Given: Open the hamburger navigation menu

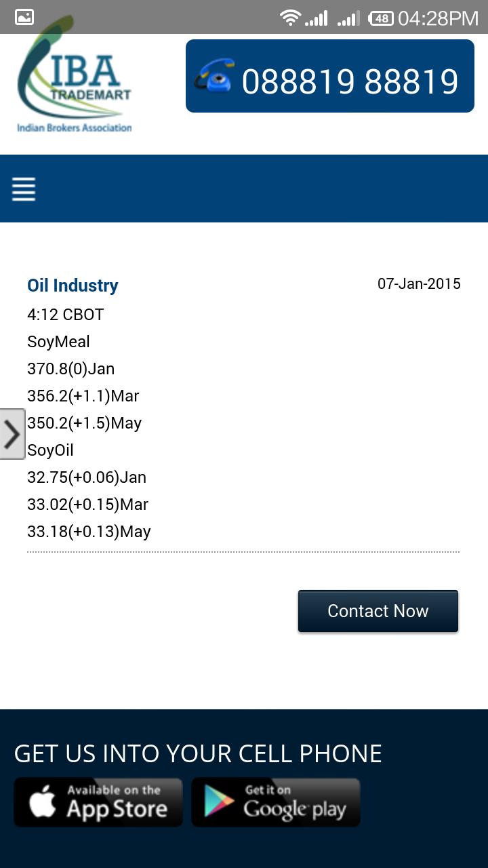Looking at the screenshot, I should [24, 189].
